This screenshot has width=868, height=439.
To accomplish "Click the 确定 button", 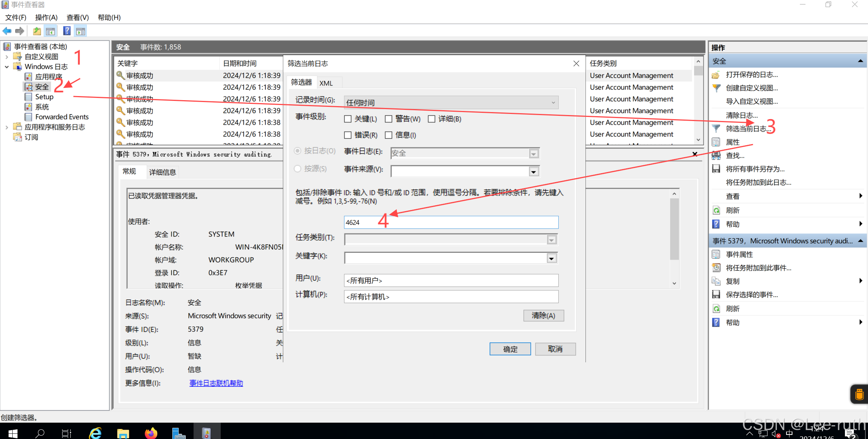I will [x=510, y=349].
